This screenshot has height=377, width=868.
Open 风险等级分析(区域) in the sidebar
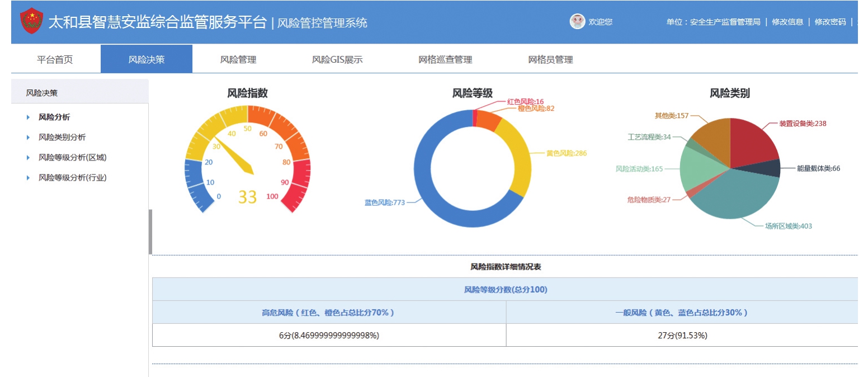click(x=72, y=158)
